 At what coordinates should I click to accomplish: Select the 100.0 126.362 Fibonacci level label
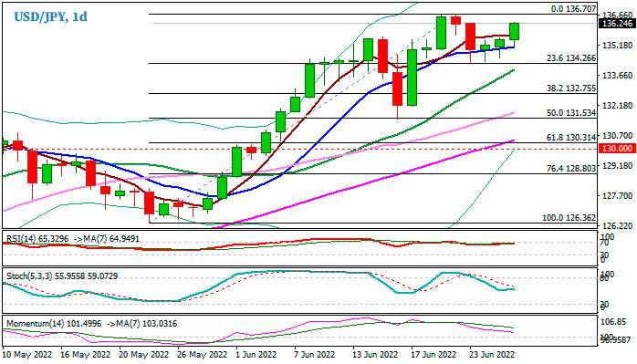569,218
